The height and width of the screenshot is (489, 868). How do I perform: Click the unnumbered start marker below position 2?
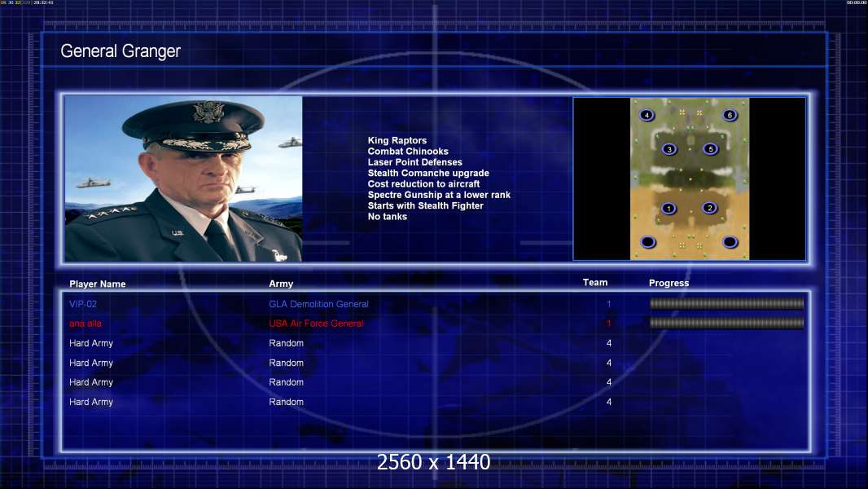pyautogui.click(x=730, y=242)
